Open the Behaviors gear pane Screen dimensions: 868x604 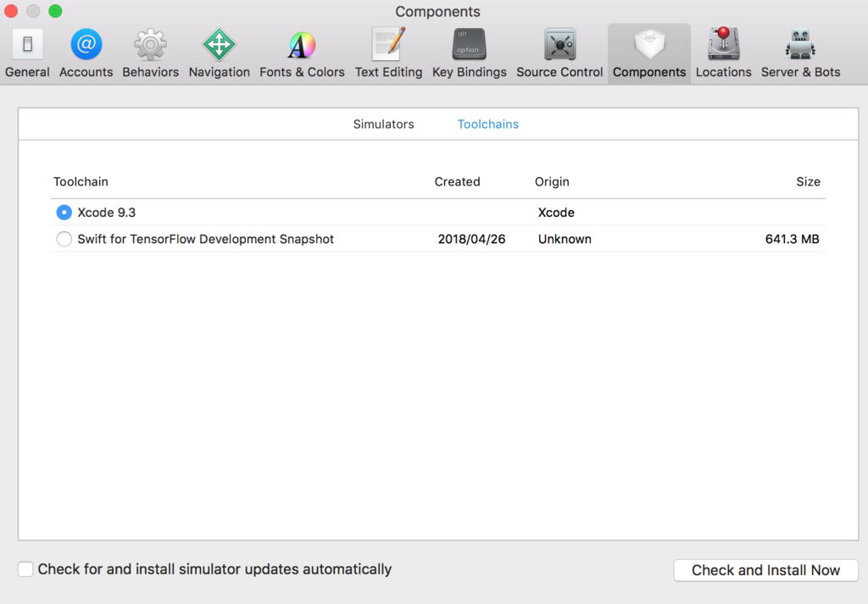pos(151,53)
